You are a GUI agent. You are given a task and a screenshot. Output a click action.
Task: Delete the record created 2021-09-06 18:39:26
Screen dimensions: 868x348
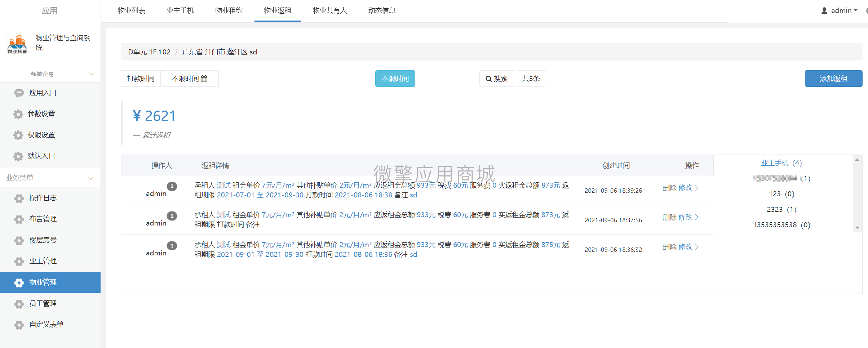(669, 187)
